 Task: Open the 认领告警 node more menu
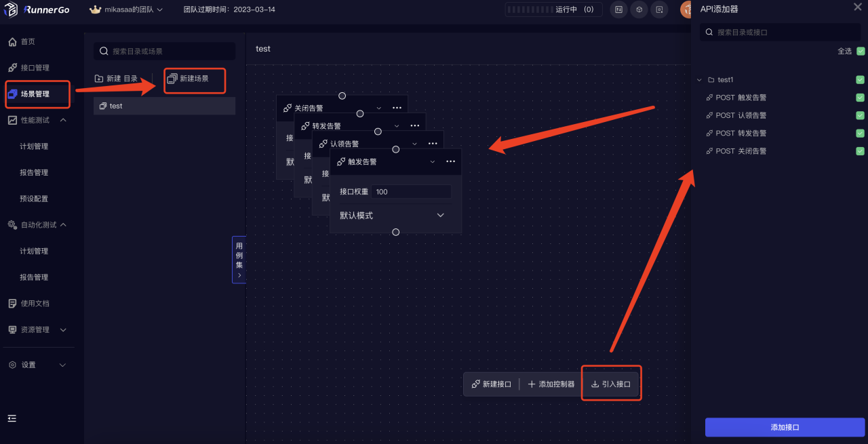[x=433, y=144]
